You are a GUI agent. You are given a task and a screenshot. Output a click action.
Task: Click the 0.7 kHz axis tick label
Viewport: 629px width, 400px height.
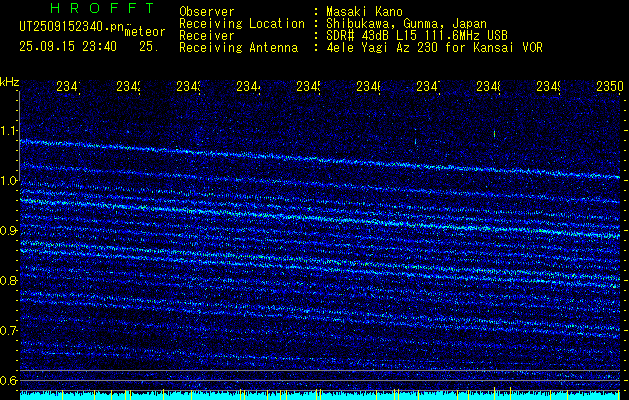tap(8, 331)
